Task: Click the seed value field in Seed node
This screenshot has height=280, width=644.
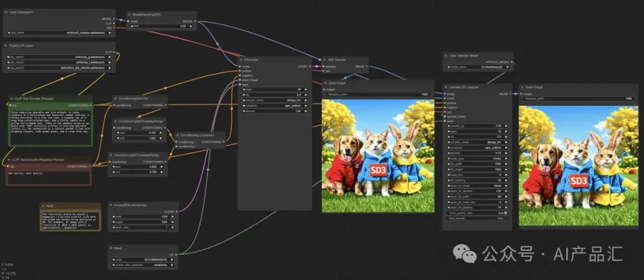Action: [143, 259]
